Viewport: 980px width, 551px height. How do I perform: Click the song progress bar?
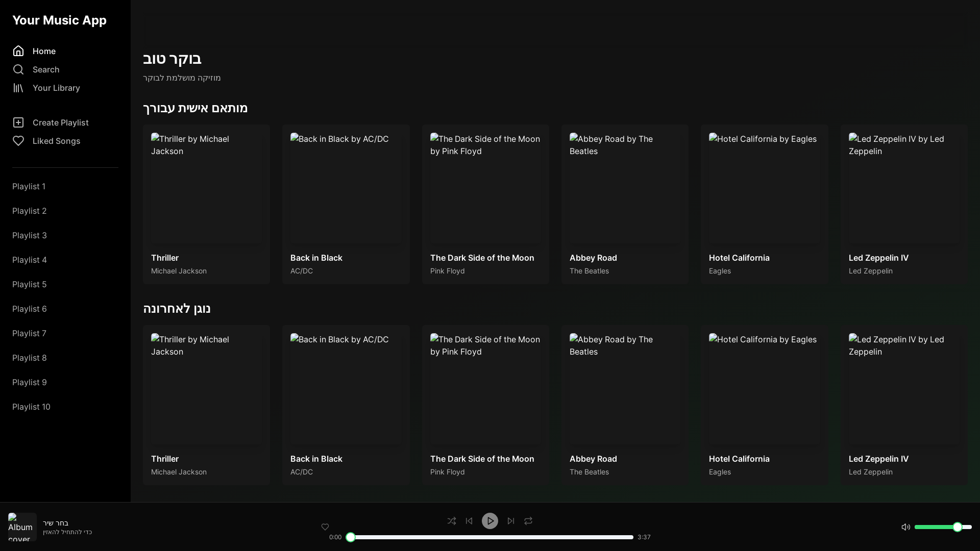[x=490, y=537]
